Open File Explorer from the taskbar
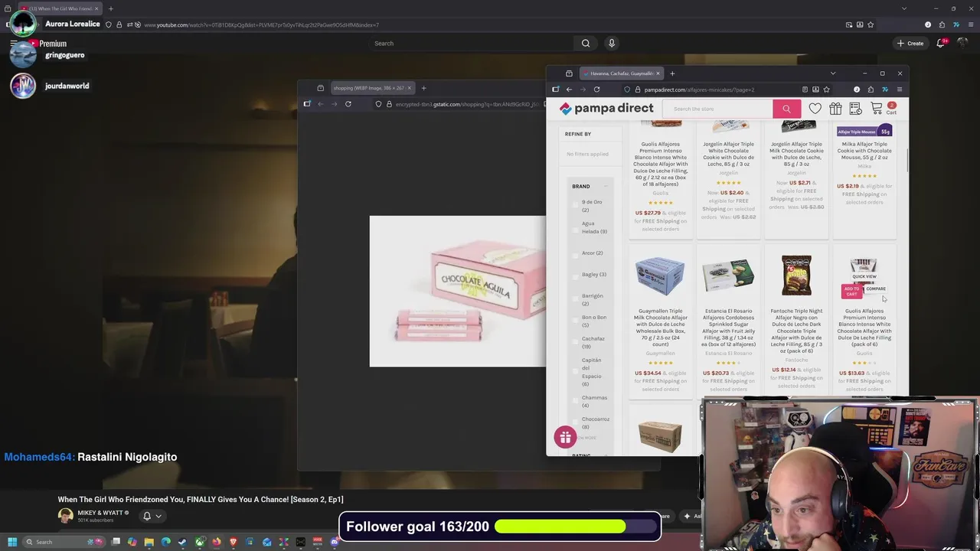 pyautogui.click(x=149, y=542)
